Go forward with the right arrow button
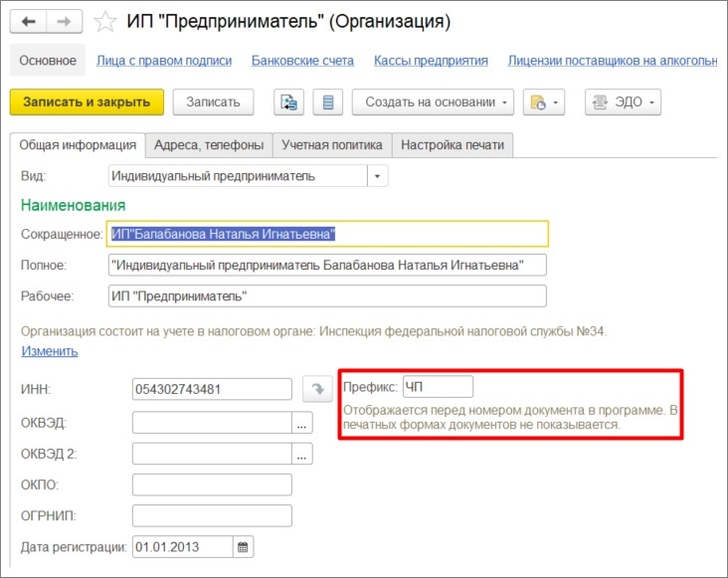 click(64, 21)
